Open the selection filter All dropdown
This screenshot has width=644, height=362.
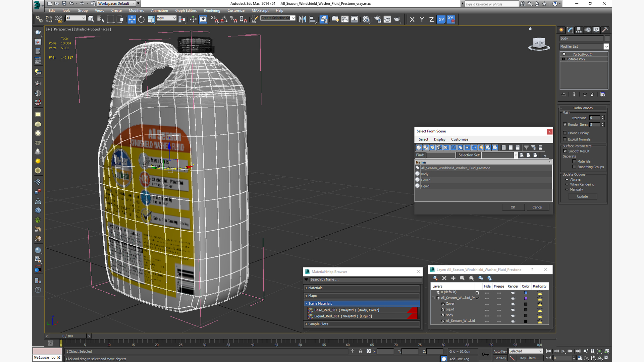click(76, 18)
